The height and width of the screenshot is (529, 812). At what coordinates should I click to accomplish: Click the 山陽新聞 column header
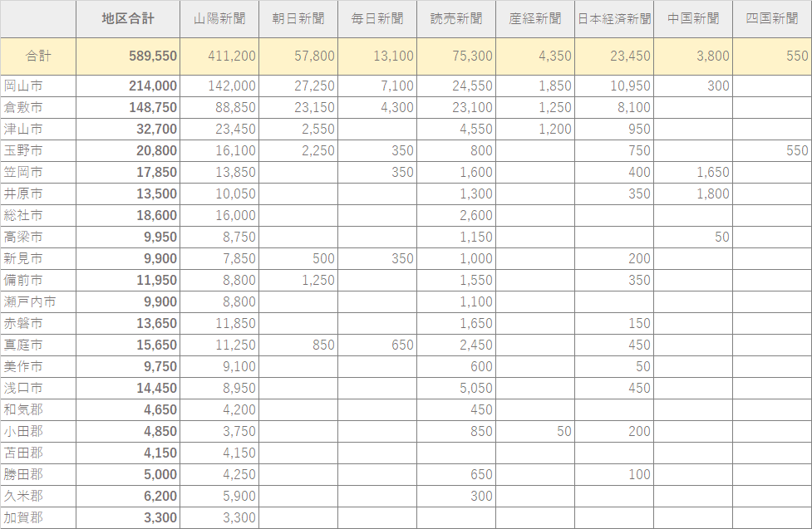point(219,18)
